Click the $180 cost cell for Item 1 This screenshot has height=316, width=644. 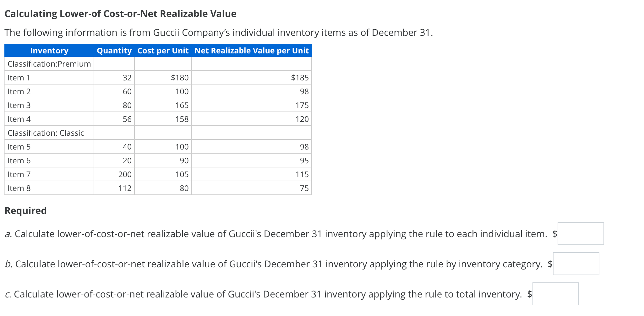point(179,78)
